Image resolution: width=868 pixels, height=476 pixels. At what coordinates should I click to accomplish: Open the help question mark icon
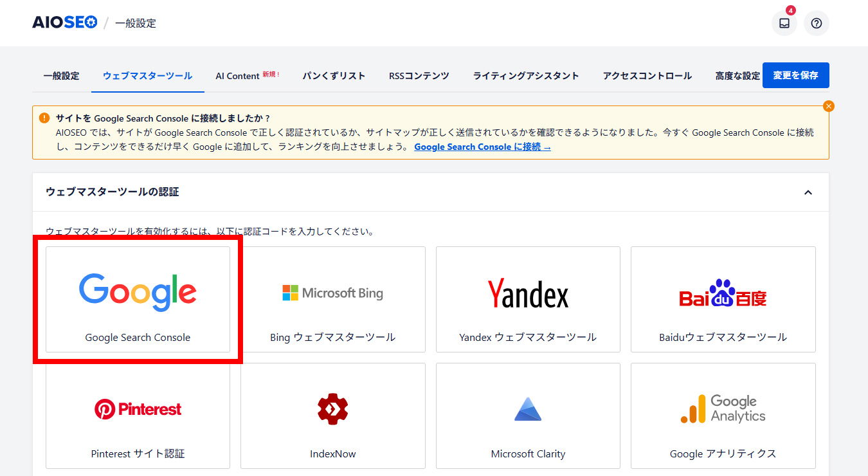(816, 23)
